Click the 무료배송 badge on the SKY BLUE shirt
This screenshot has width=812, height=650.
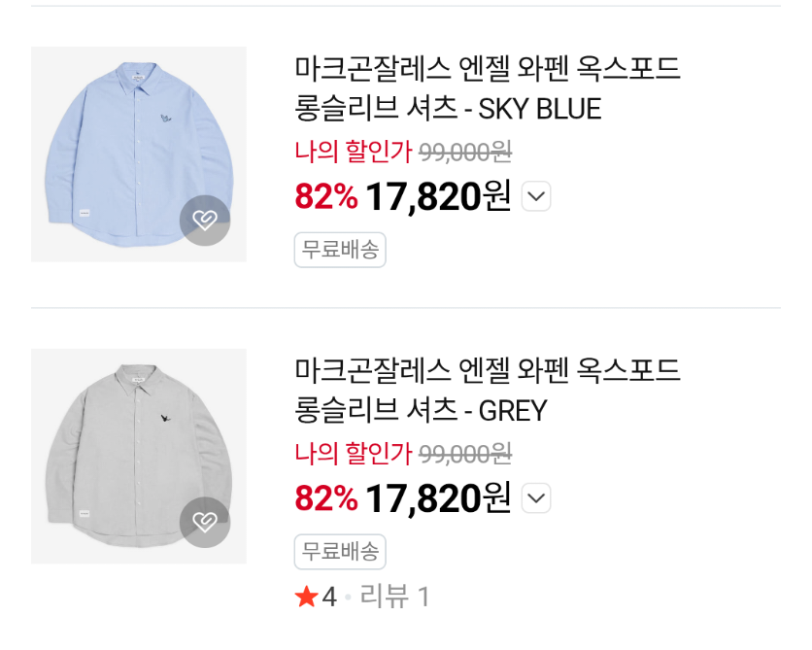click(340, 250)
